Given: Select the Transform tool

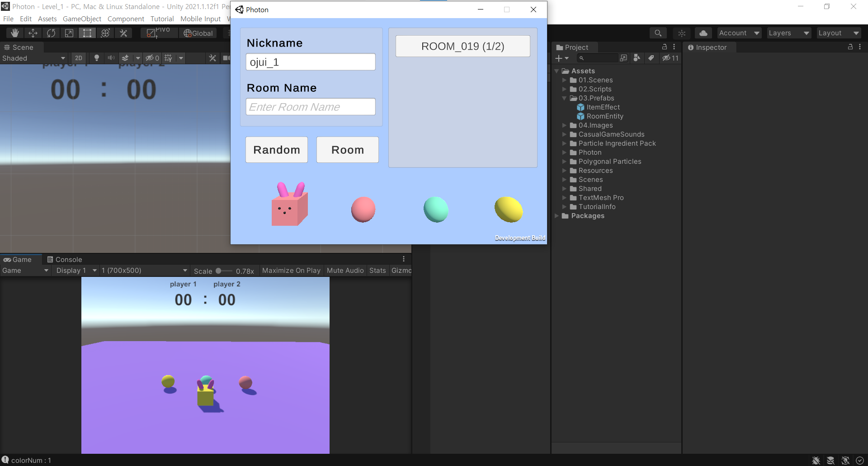Looking at the screenshot, I should point(105,33).
